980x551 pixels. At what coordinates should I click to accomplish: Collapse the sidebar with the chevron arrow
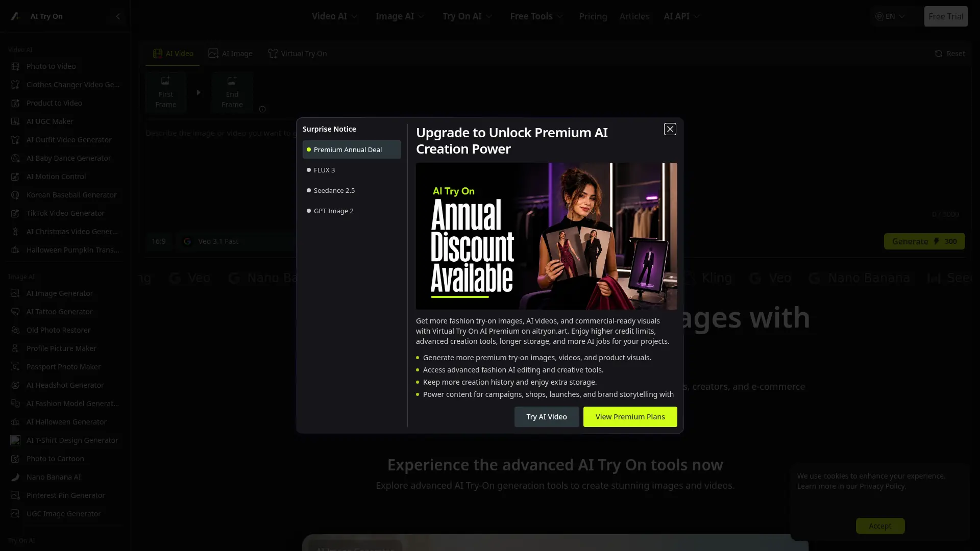tap(118, 16)
